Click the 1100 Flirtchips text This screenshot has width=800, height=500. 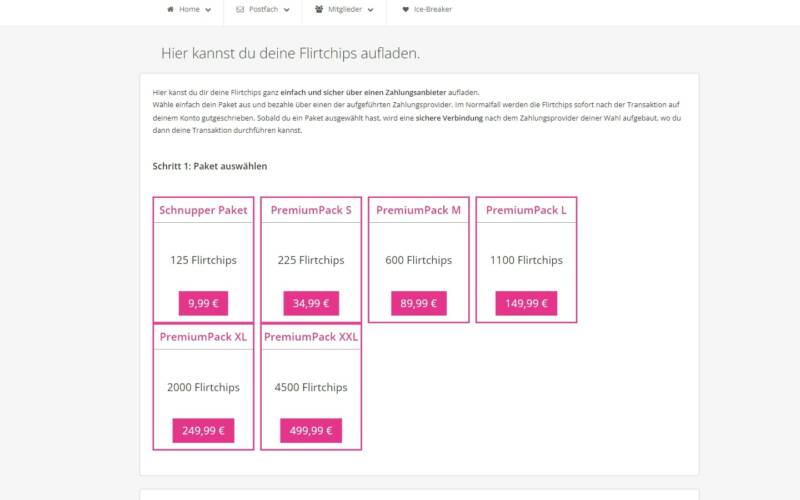click(x=527, y=260)
